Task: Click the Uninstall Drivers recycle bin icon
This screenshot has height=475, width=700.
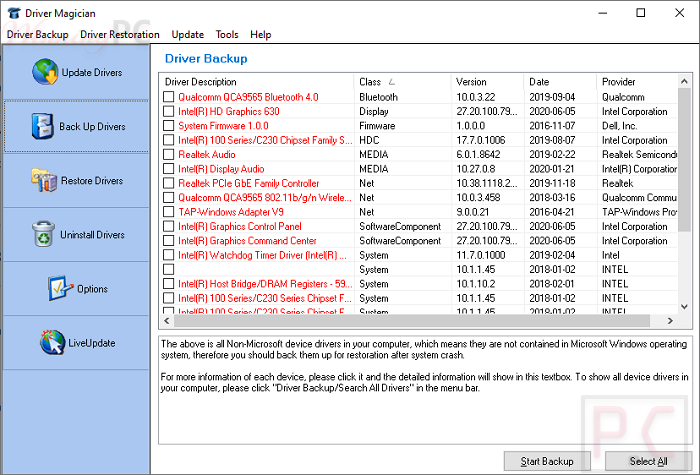Action: tap(44, 234)
